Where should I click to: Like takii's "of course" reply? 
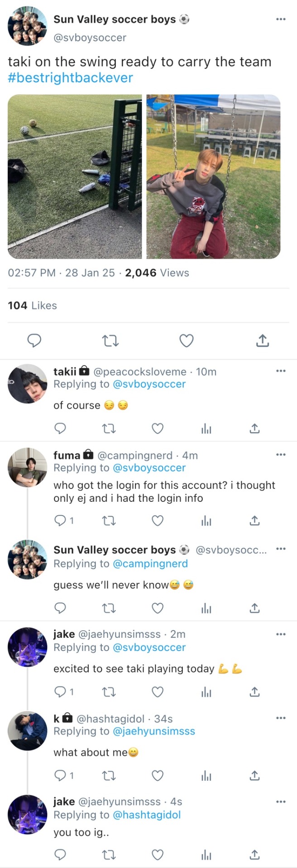pos(157,428)
